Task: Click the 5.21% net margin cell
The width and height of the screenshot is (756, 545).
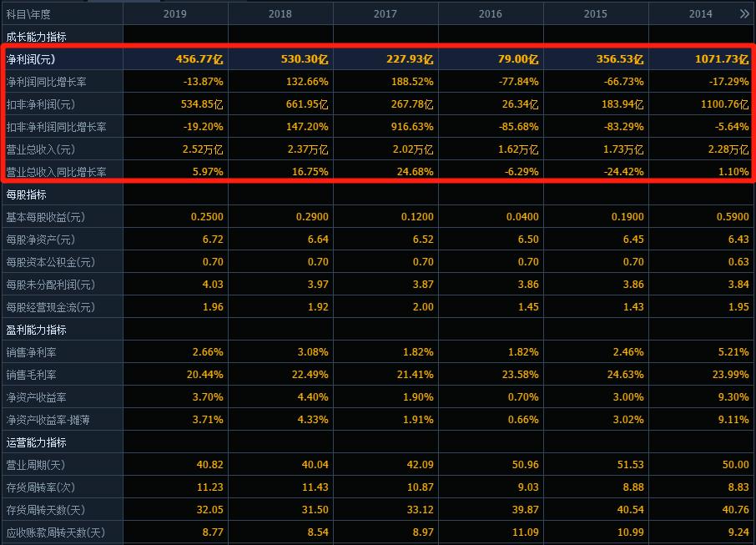Action: click(x=733, y=352)
